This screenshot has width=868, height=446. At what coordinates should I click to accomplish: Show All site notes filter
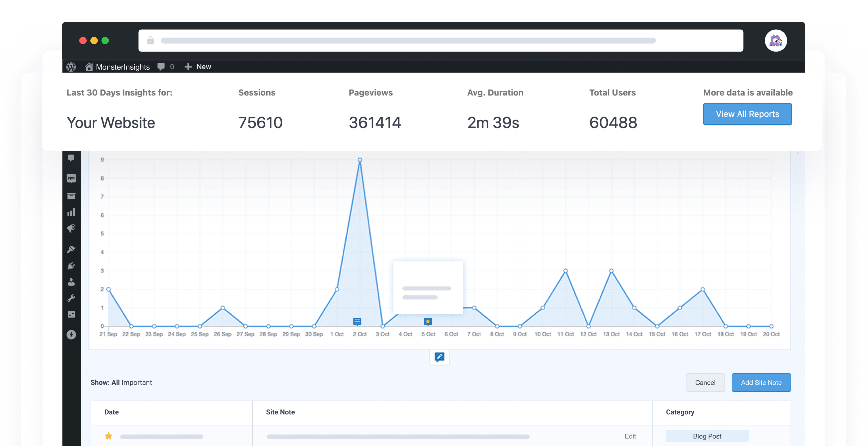tap(115, 382)
